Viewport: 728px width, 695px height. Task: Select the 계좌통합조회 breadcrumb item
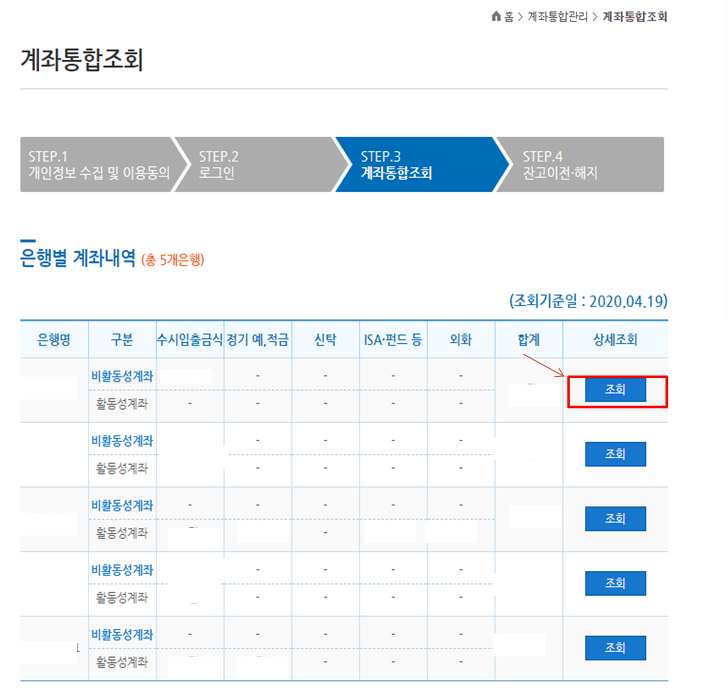click(x=635, y=17)
